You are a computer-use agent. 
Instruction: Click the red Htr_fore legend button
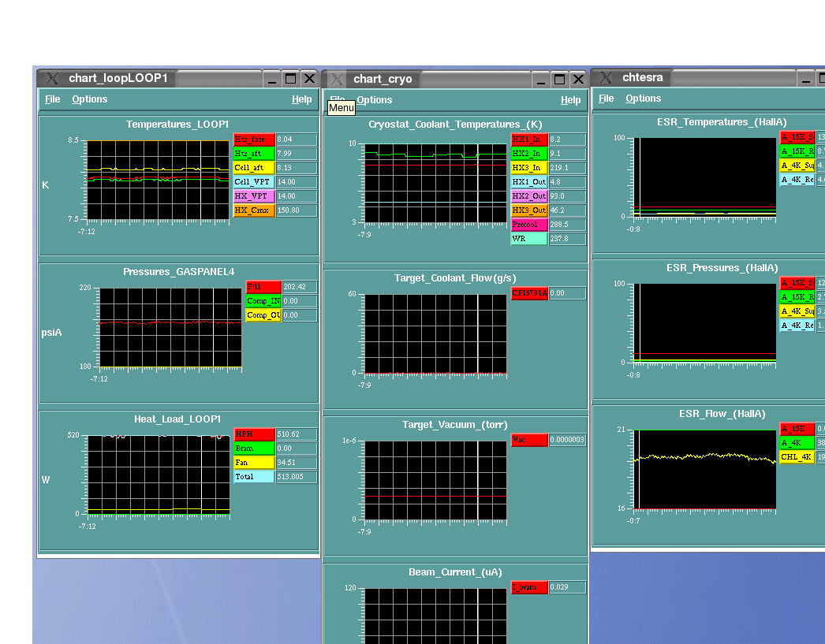254,140
